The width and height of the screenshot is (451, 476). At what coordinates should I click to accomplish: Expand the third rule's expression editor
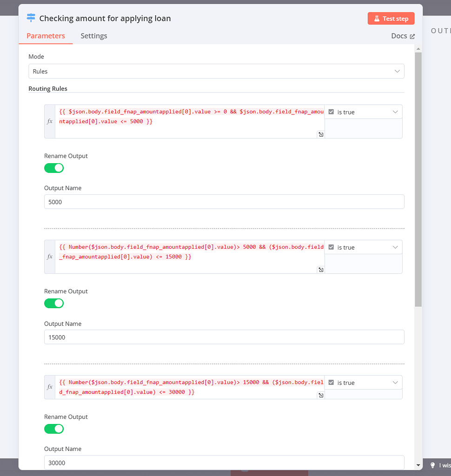(321, 395)
